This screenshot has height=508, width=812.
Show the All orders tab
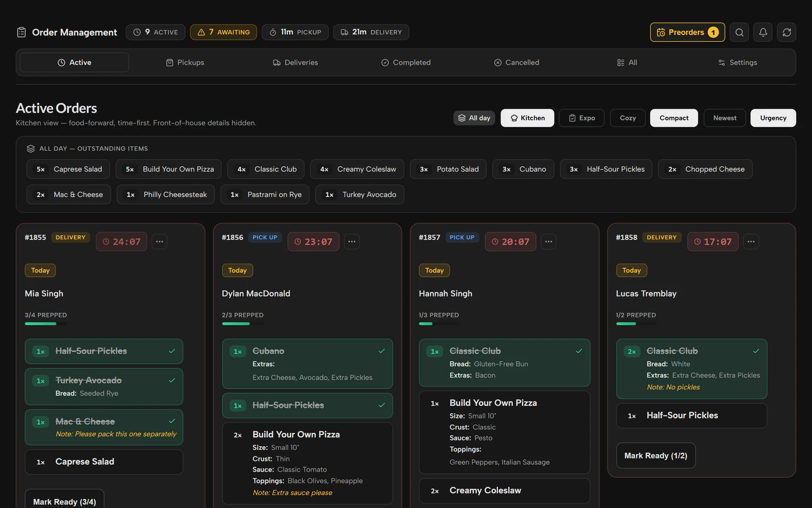[627, 62]
